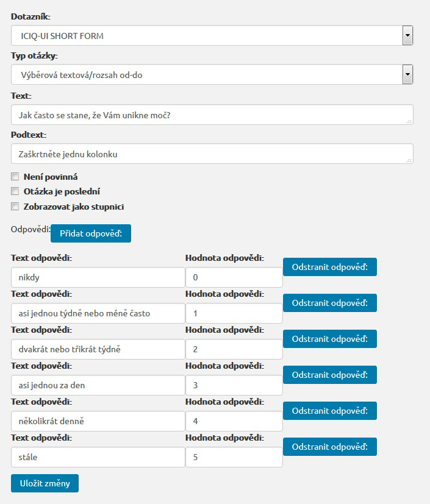Remove the 'nikdy' answer
Screen dimensions: 430x504
tap(329, 267)
